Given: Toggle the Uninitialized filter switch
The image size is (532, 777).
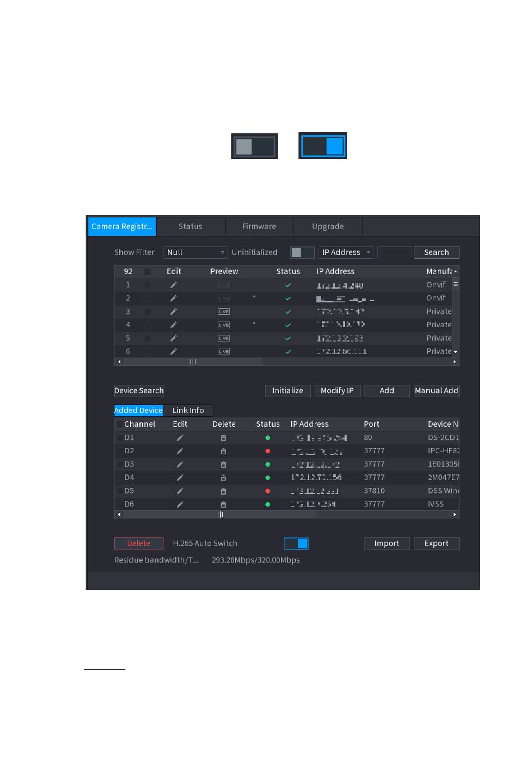Looking at the screenshot, I should tap(302, 253).
